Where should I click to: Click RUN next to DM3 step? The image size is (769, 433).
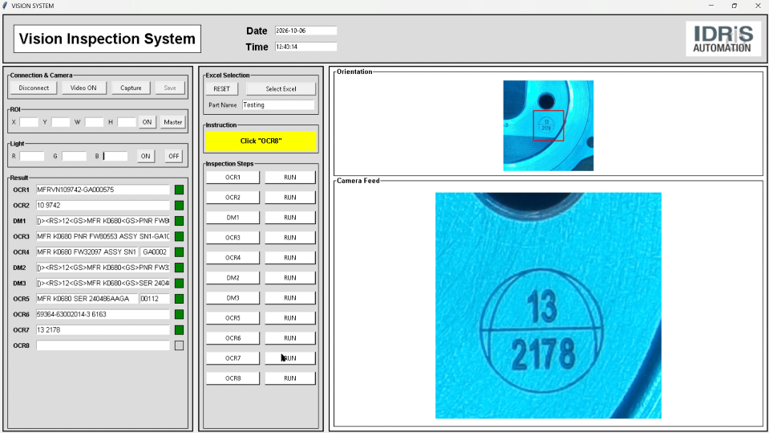click(290, 298)
